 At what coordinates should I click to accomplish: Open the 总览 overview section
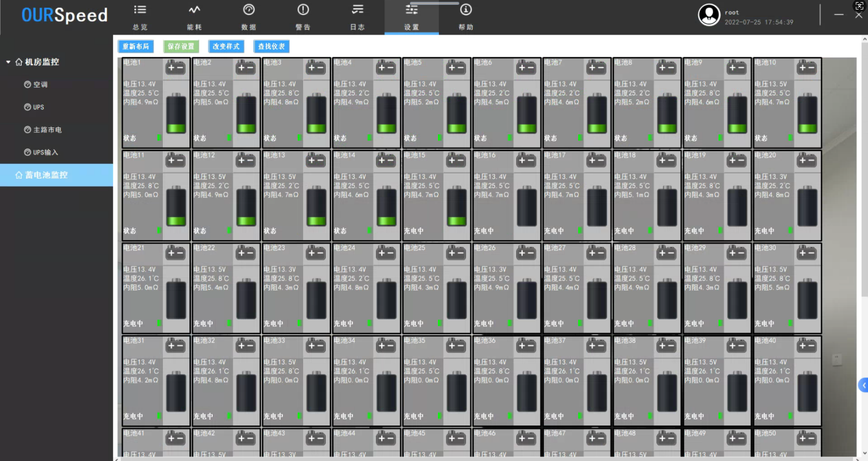coord(140,17)
